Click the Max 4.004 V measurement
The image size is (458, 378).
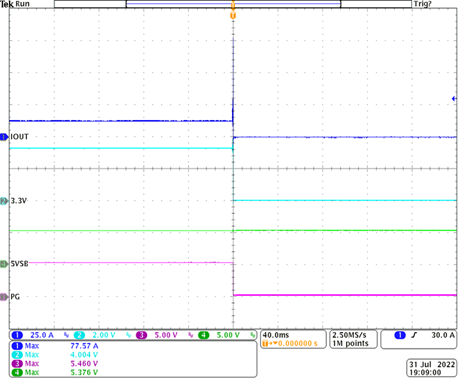pyautogui.click(x=55, y=355)
